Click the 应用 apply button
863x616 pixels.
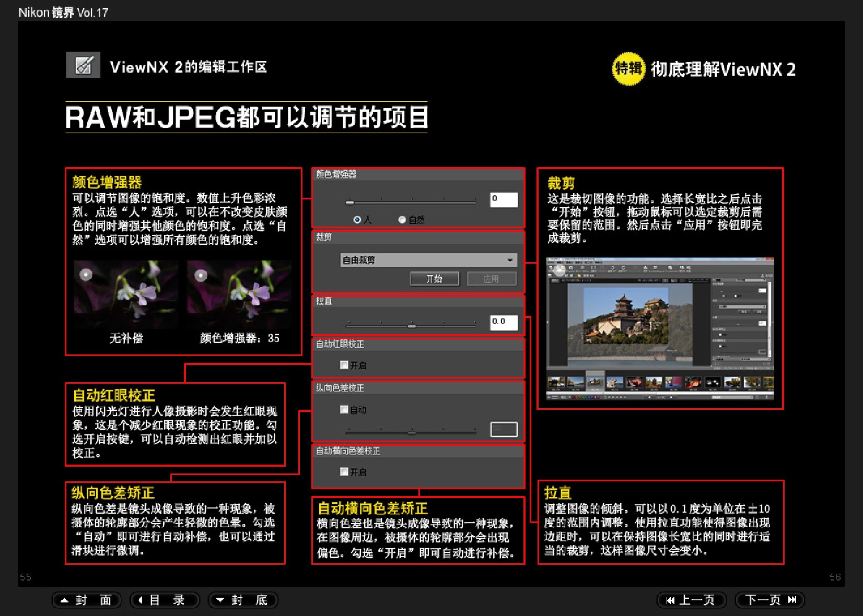(x=492, y=279)
